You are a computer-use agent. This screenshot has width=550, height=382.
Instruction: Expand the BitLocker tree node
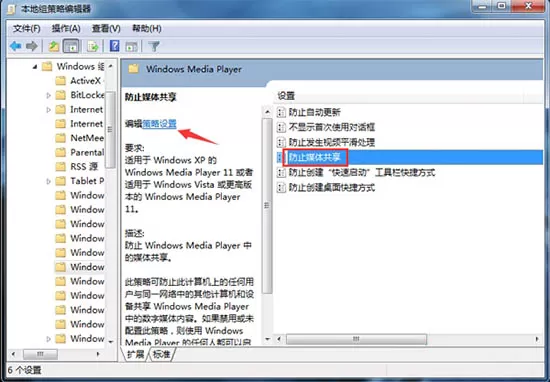tap(48, 95)
